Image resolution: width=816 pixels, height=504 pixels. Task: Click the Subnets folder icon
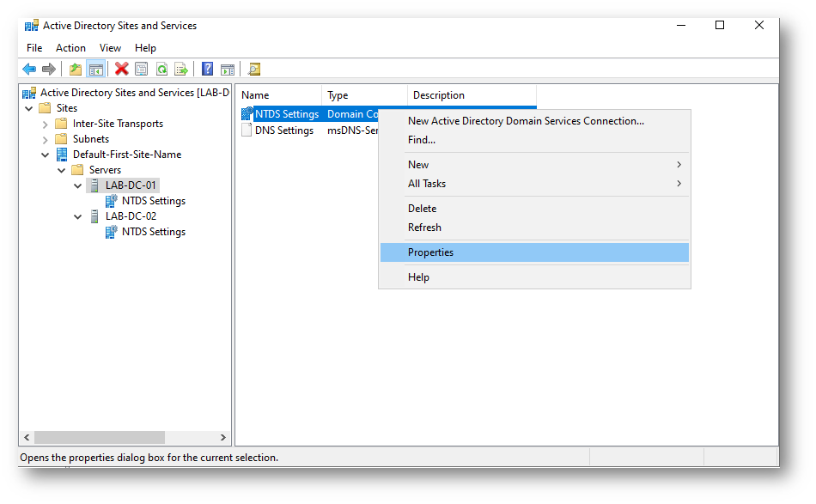(x=61, y=139)
